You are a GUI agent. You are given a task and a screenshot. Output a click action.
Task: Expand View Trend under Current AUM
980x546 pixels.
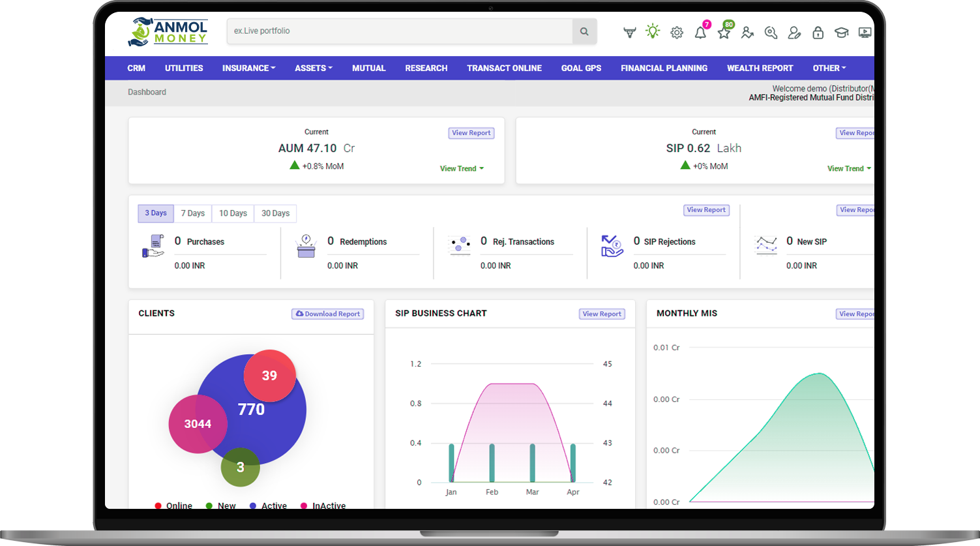[x=462, y=168]
